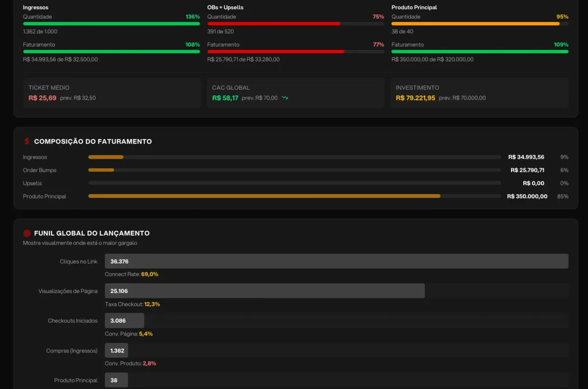Screen dimensions: 588x389
Task: Click the 85% share for Produto Principal
Action: [563, 196]
